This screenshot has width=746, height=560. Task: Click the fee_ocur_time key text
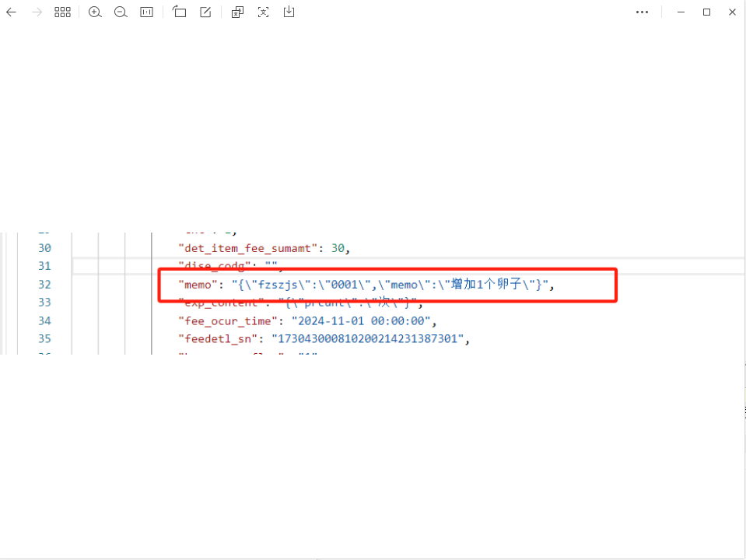[x=228, y=321]
